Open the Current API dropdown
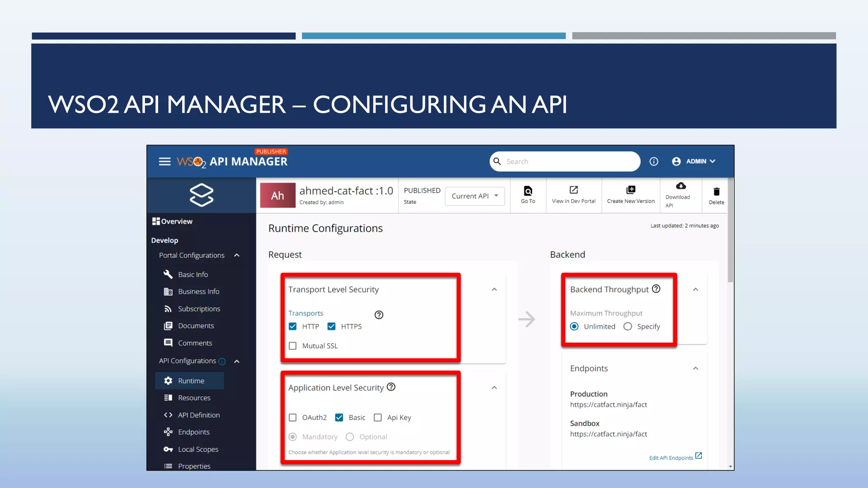The height and width of the screenshot is (488, 868). click(x=475, y=196)
